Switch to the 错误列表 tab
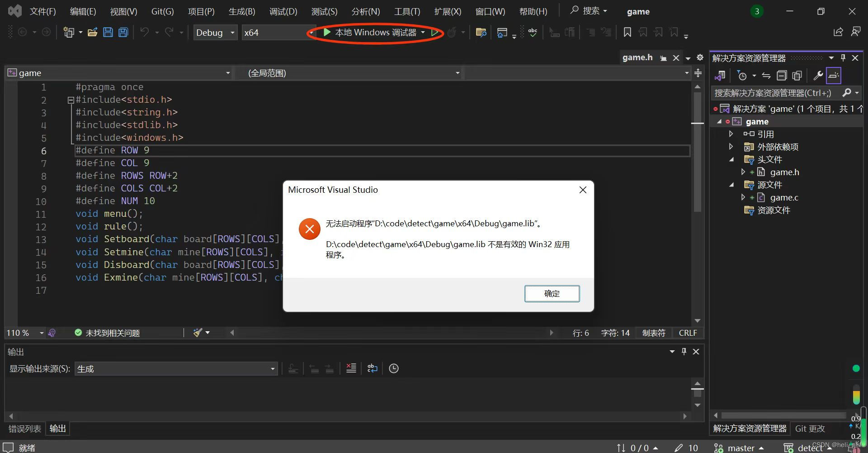Image resolution: width=868 pixels, height=453 pixels. point(25,428)
